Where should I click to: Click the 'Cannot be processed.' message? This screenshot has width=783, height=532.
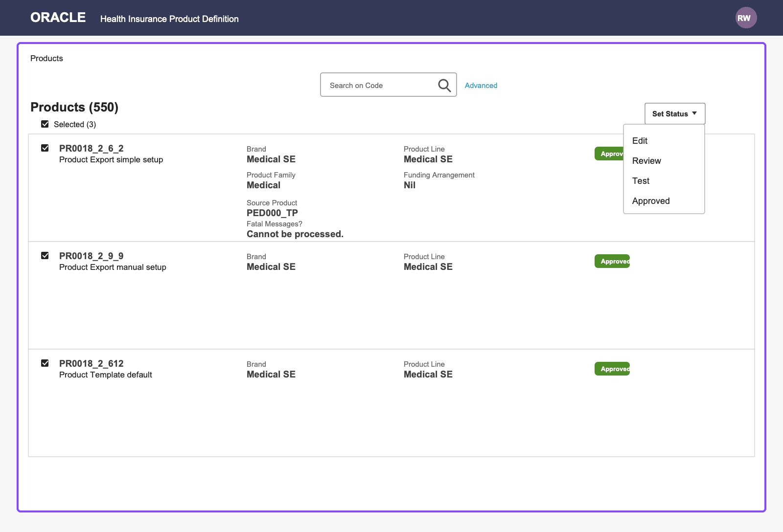pos(295,234)
